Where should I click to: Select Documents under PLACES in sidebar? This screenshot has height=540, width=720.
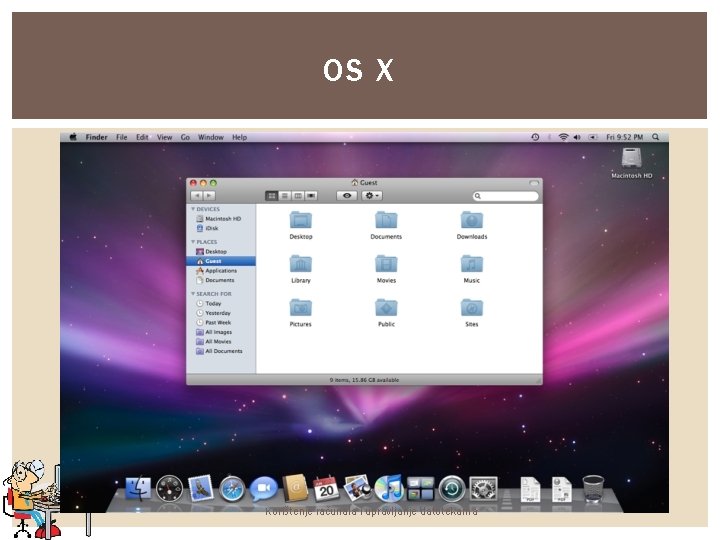coord(221,280)
